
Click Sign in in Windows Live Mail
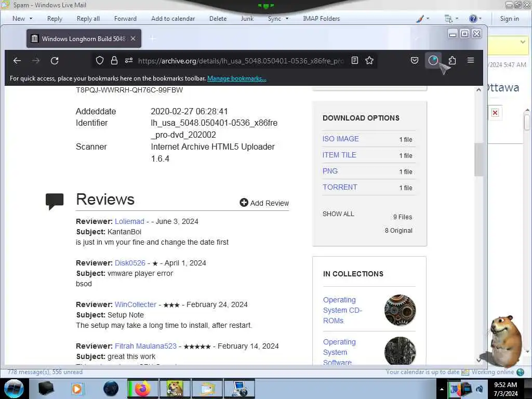509,19
